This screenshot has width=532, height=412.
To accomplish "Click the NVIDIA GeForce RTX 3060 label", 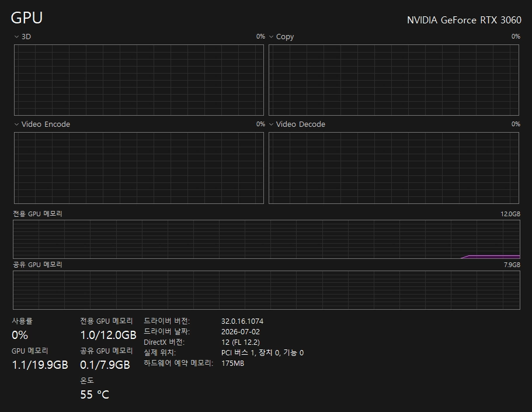I will click(x=464, y=20).
